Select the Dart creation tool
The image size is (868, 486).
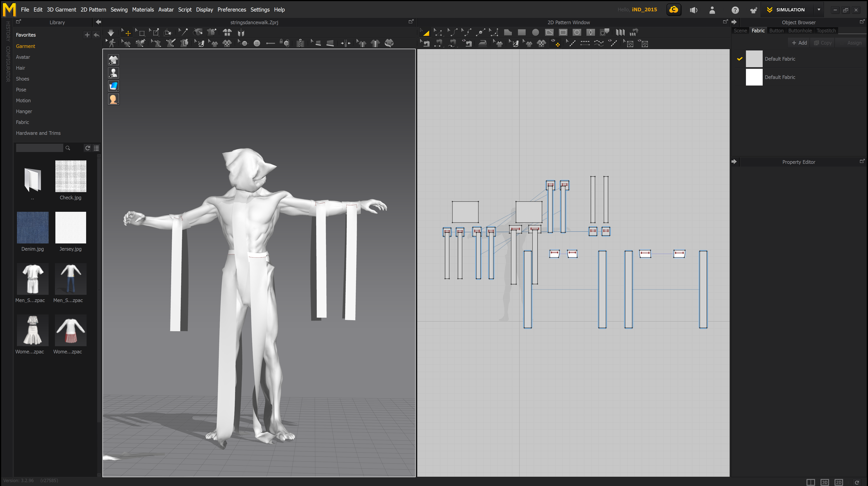[590, 32]
